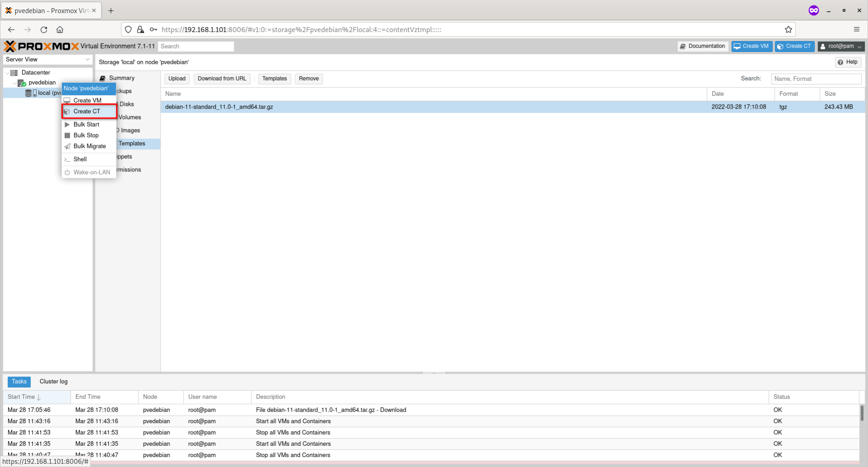Open the Server View dropdown
Viewport: 868px width, 467px height.
(x=47, y=59)
